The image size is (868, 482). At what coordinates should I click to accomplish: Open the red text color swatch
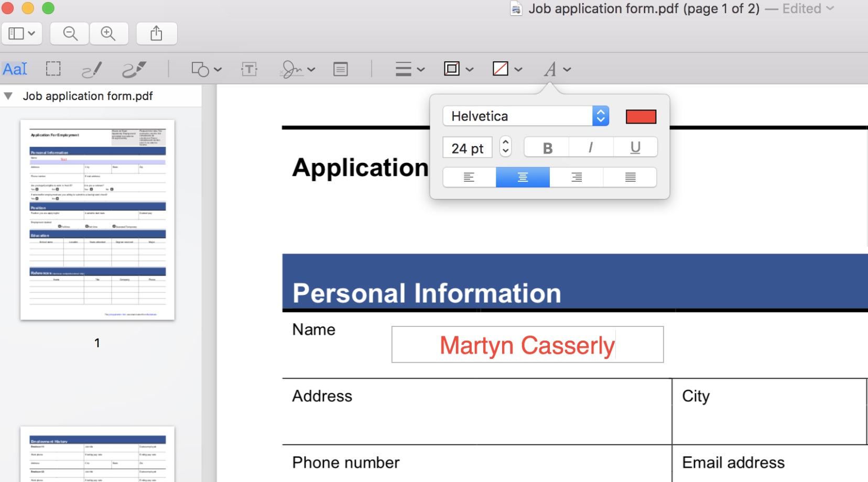click(641, 116)
